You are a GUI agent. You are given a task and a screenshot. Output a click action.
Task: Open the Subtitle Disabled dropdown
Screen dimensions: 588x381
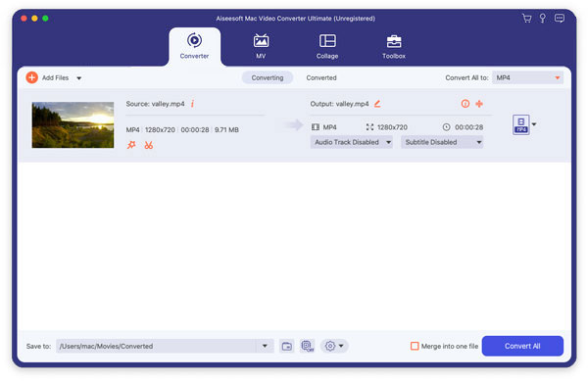click(x=442, y=142)
